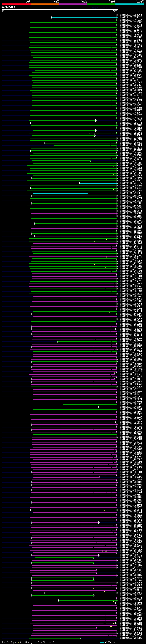Select hit label UniRef100_Q9M533
This screenshot has width=146, height=644.
click(131, 63)
